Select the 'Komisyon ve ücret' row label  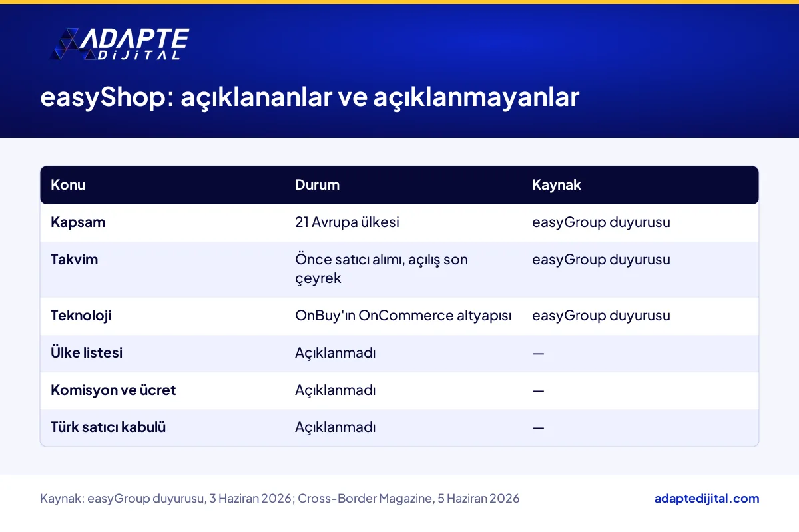pos(113,390)
